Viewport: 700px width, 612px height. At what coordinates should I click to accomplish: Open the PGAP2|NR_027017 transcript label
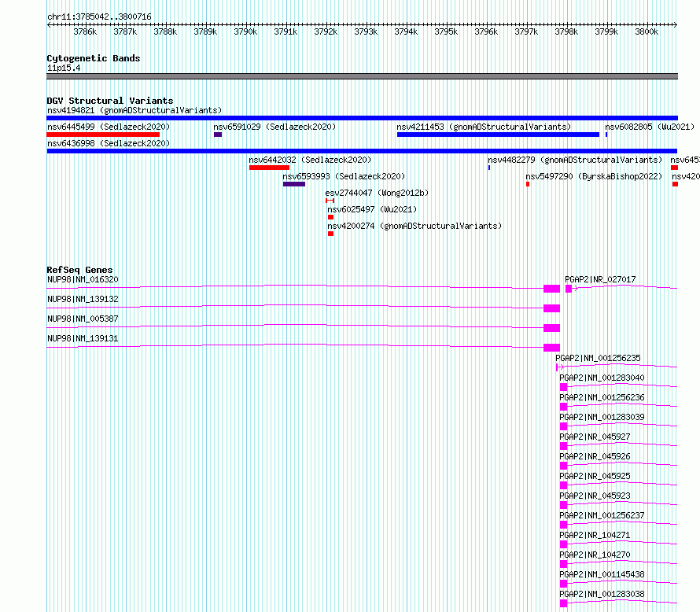[x=600, y=279]
